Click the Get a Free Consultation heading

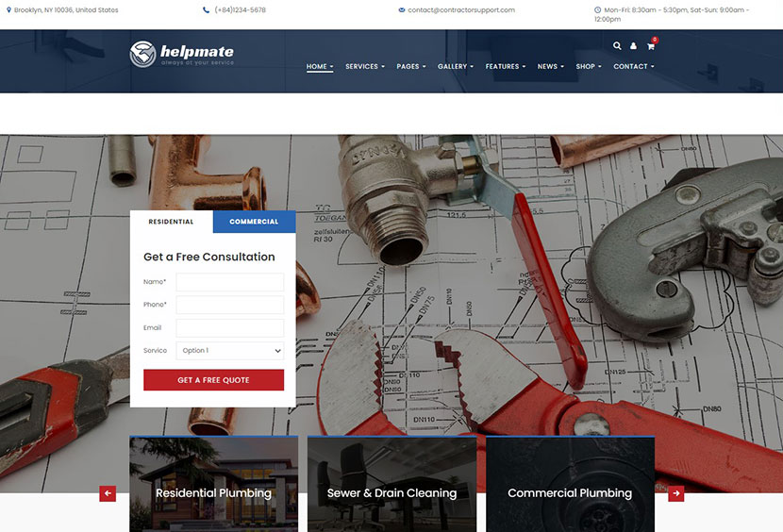[209, 257]
